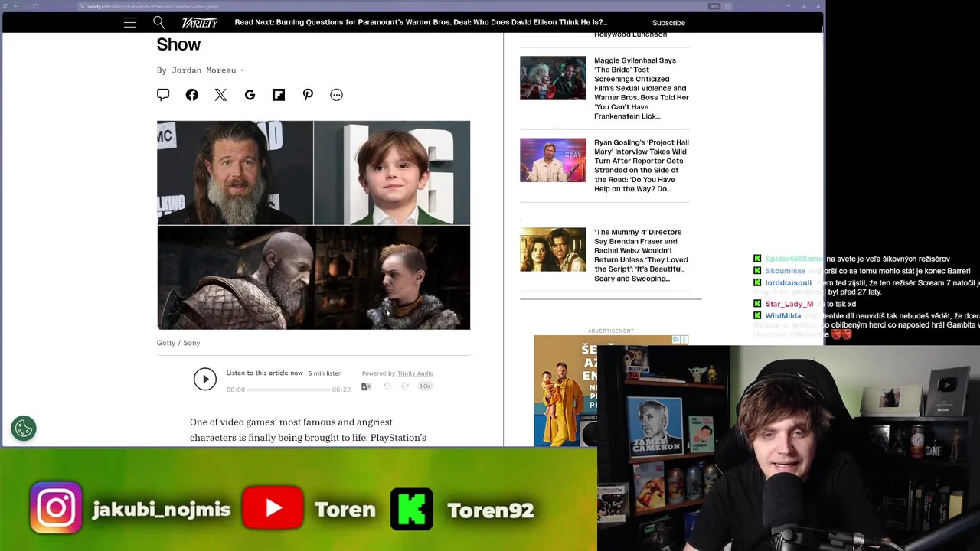The height and width of the screenshot is (551, 980).
Task: Click chat username 'Star_Lady_M'
Action: [x=789, y=304]
